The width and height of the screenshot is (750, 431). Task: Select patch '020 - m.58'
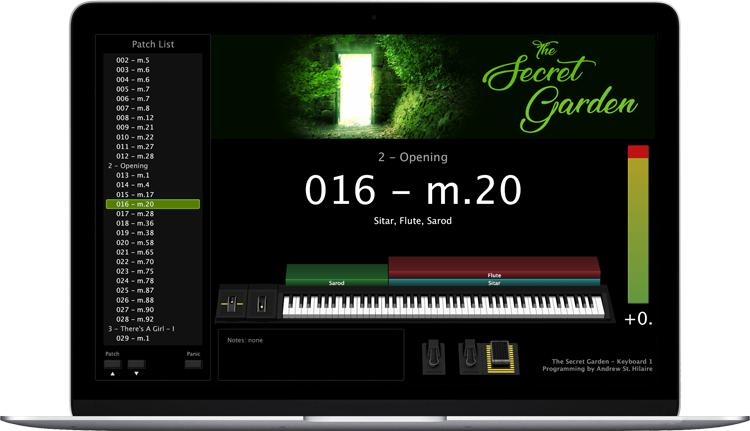[134, 243]
